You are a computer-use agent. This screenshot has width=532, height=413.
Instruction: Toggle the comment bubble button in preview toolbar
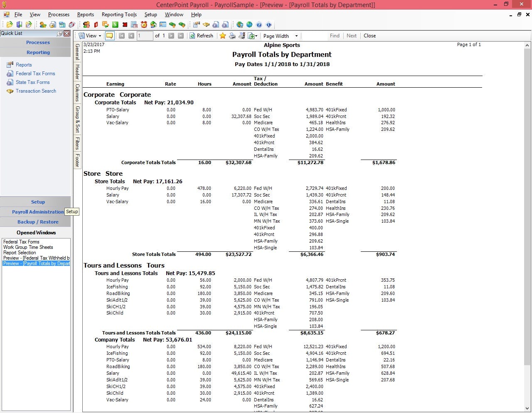[x=109, y=36]
